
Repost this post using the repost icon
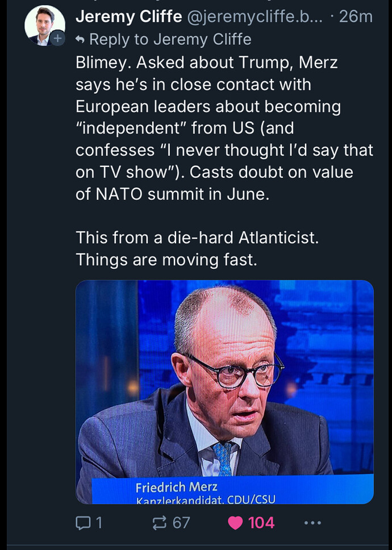(x=160, y=523)
